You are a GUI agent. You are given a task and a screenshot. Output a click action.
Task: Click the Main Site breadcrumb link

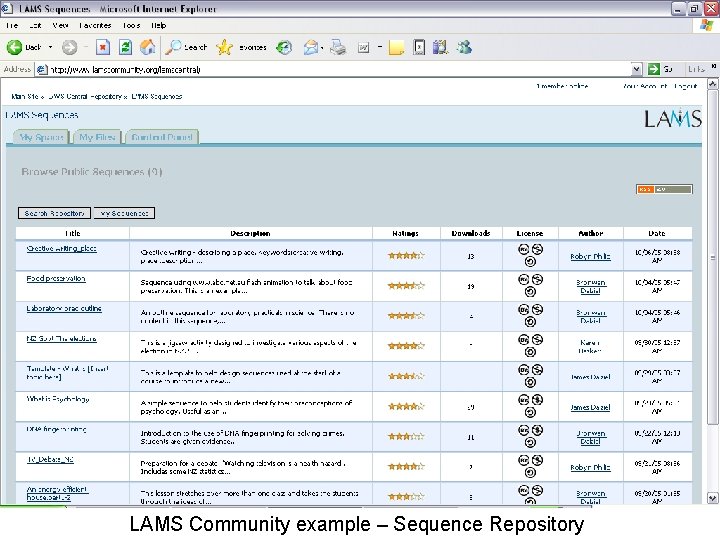point(25,96)
